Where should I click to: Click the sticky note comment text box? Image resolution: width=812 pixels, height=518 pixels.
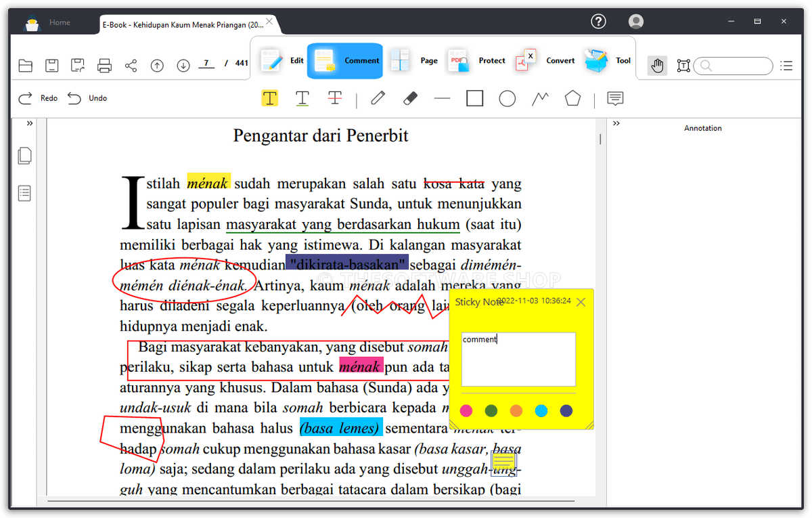coord(518,360)
